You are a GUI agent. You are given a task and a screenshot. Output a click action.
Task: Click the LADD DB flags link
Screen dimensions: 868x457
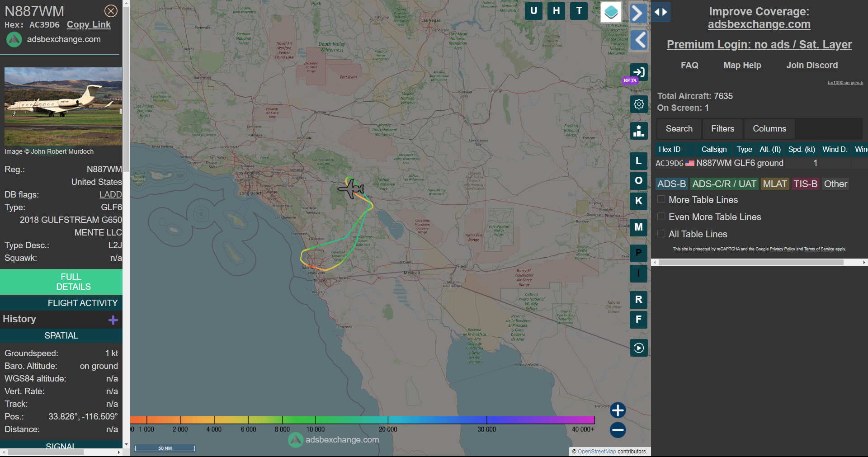[110, 194]
